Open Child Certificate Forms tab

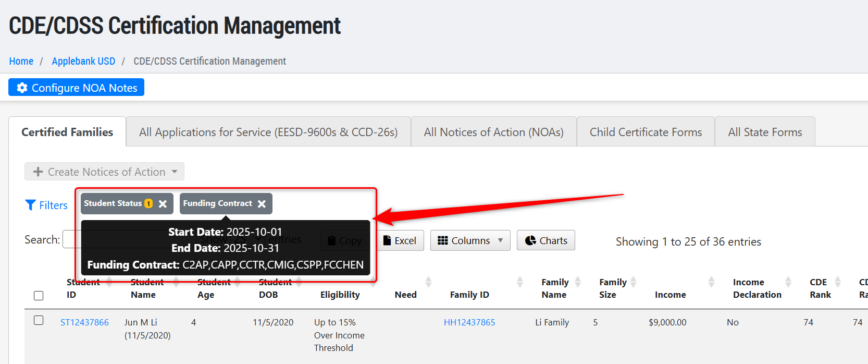(646, 132)
